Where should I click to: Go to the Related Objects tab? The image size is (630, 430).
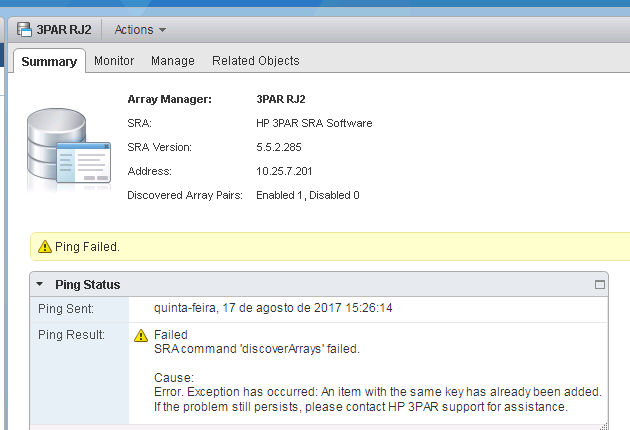pyautogui.click(x=256, y=61)
